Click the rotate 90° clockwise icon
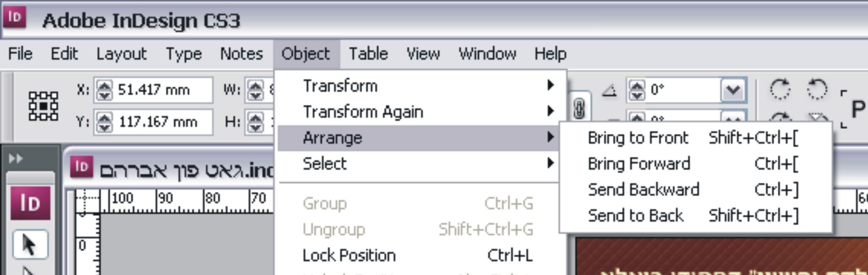Image resolution: width=868 pixels, height=275 pixels. pos(780,88)
